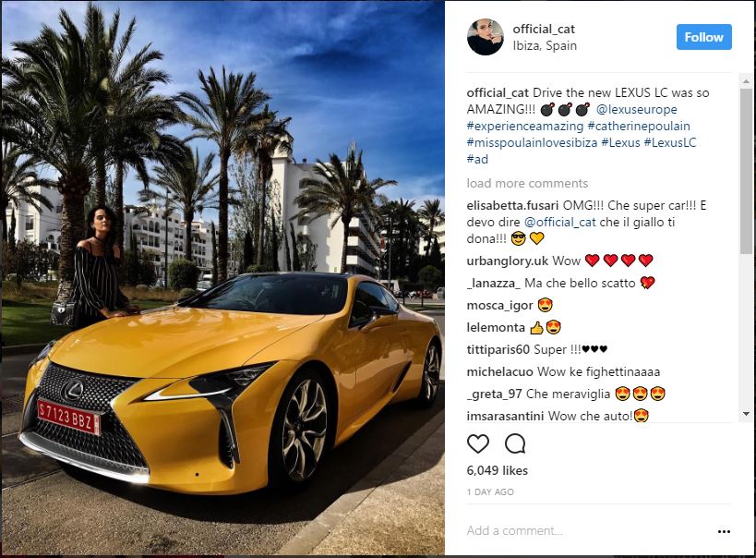Click the #ad hashtag link

(477, 159)
